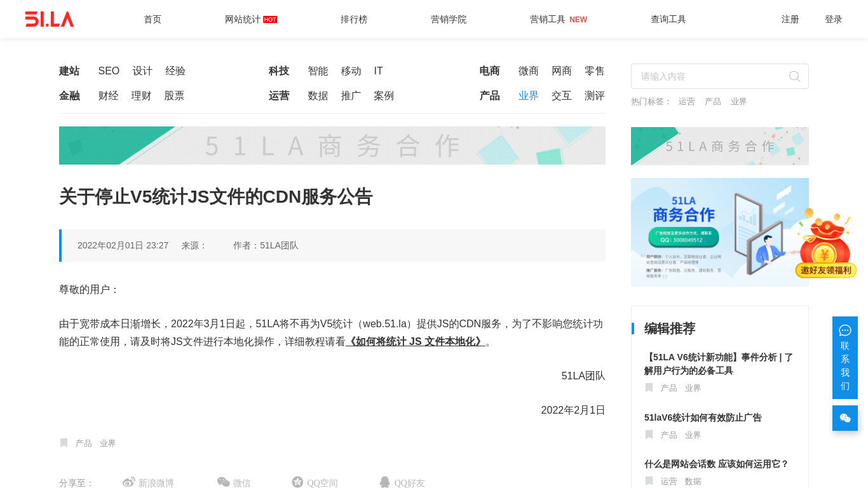This screenshot has width=868, height=488.
Task: Open 营销学院 in the top navigation
Action: (x=449, y=19)
